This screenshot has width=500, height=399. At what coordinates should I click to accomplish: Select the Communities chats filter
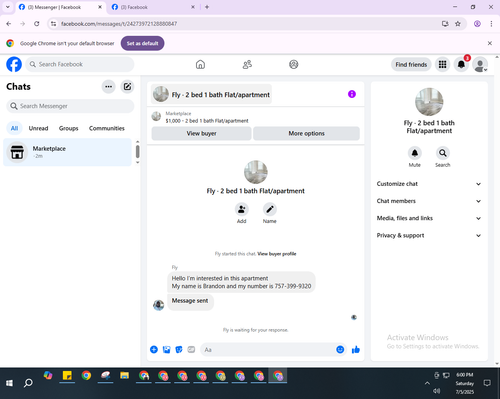107,128
